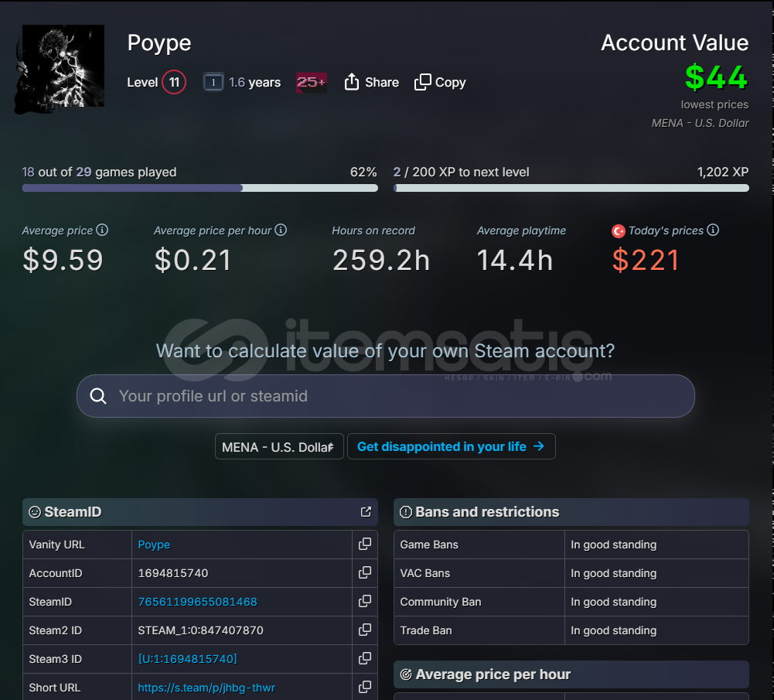Click the Level 11 badge circle
Viewport: 774px width, 700px height.
(x=174, y=82)
